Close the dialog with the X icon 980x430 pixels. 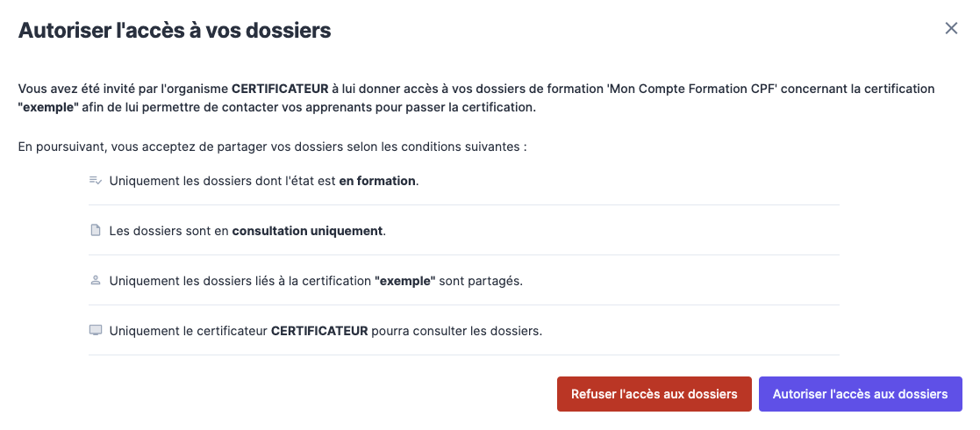(951, 28)
